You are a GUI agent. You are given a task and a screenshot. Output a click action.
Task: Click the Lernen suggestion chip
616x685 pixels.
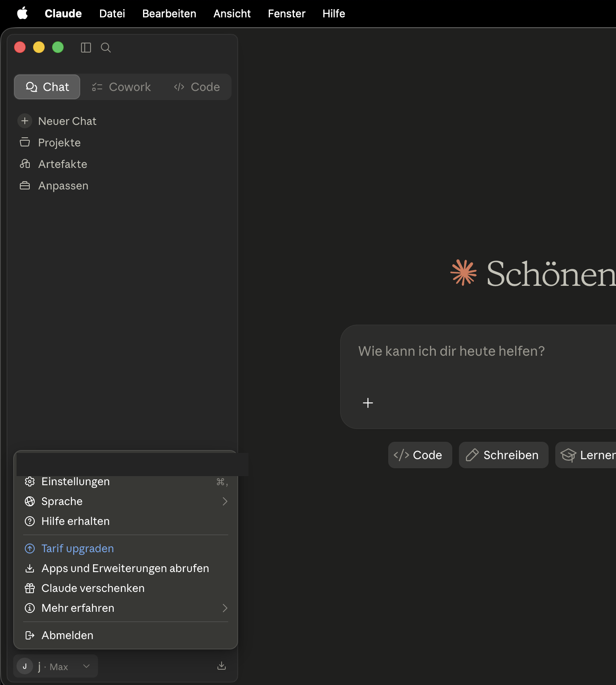[x=586, y=455]
